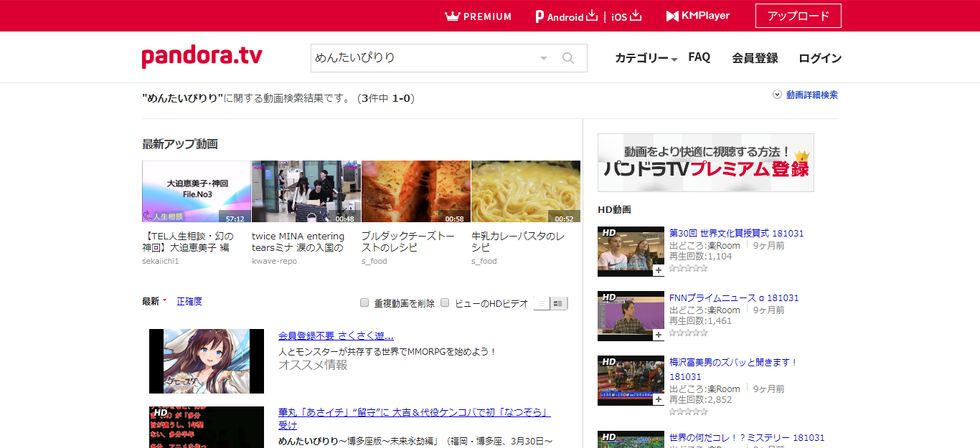Image resolution: width=980 pixels, height=448 pixels.
Task: Click the PREMIUM crown icon
Action: coord(452,16)
